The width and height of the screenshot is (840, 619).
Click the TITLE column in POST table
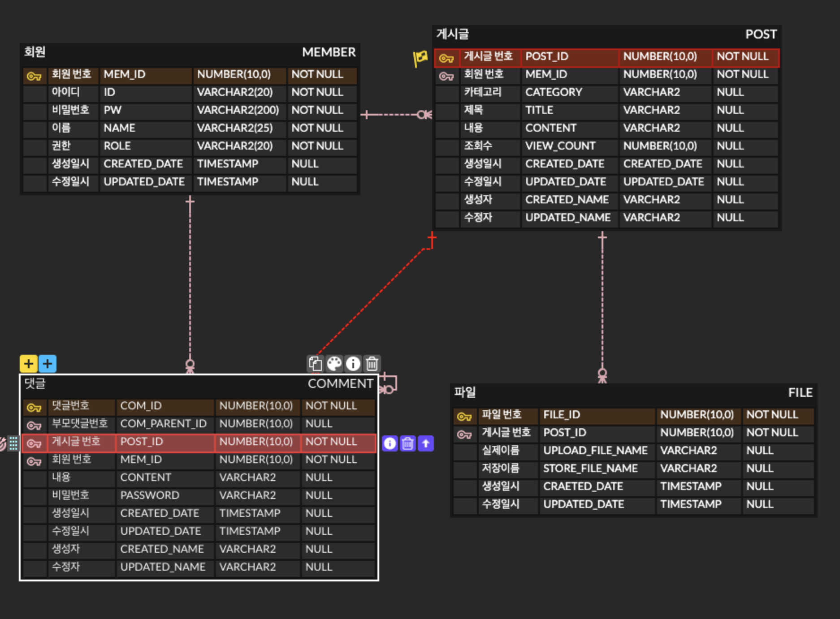pyautogui.click(x=539, y=110)
